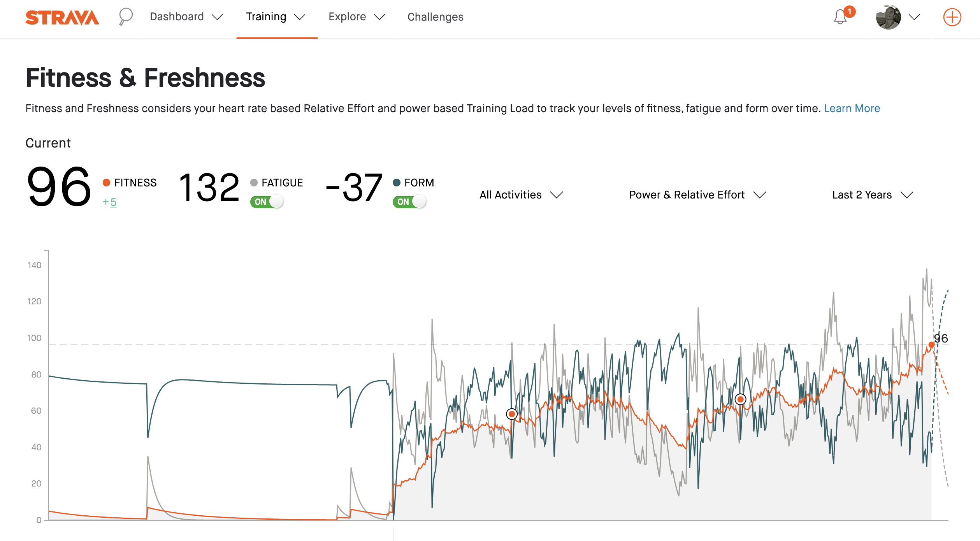Click the teal Form legend dot
The height and width of the screenshot is (541, 980).
coord(397,183)
